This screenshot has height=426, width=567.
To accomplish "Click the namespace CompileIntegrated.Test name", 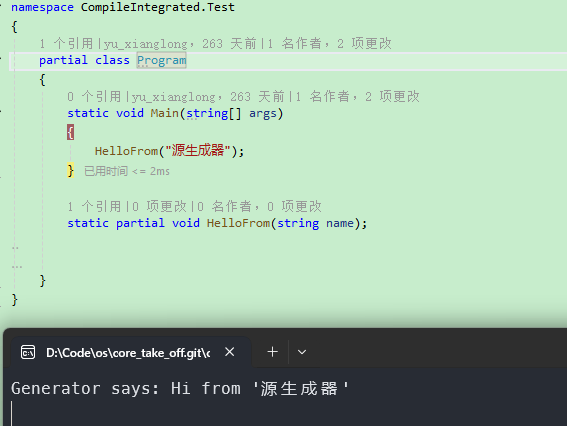I will tap(158, 7).
